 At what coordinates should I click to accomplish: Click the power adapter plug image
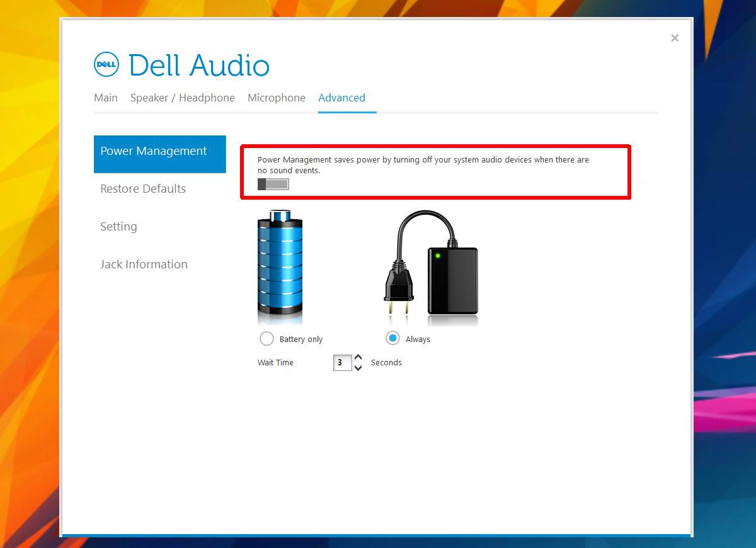[431, 262]
